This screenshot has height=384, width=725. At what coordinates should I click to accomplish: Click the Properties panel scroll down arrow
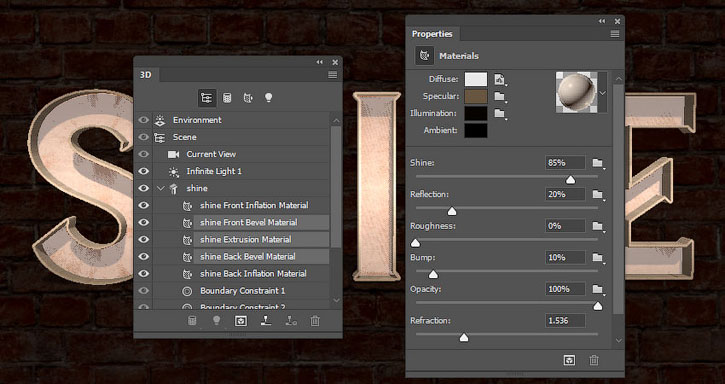coord(619,341)
